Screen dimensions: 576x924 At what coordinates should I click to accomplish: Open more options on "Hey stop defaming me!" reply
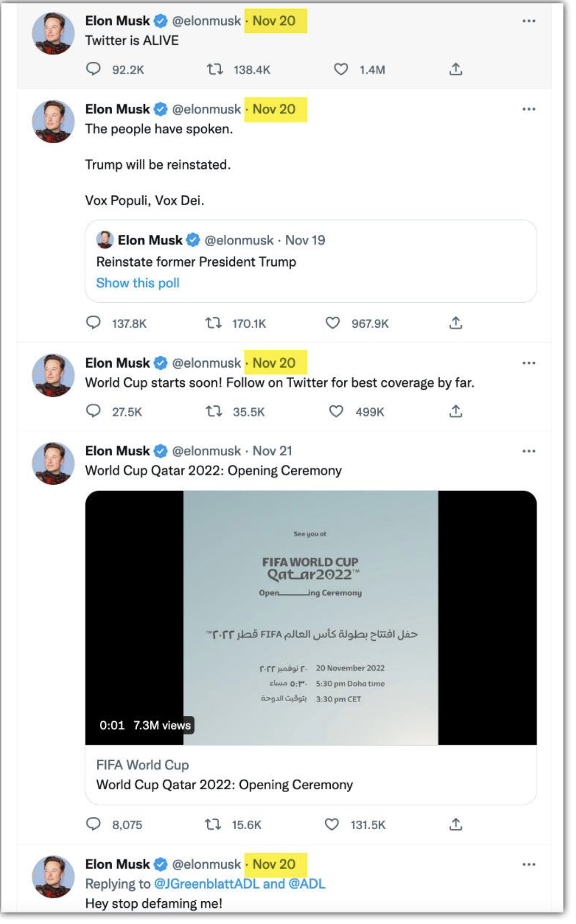point(528,864)
